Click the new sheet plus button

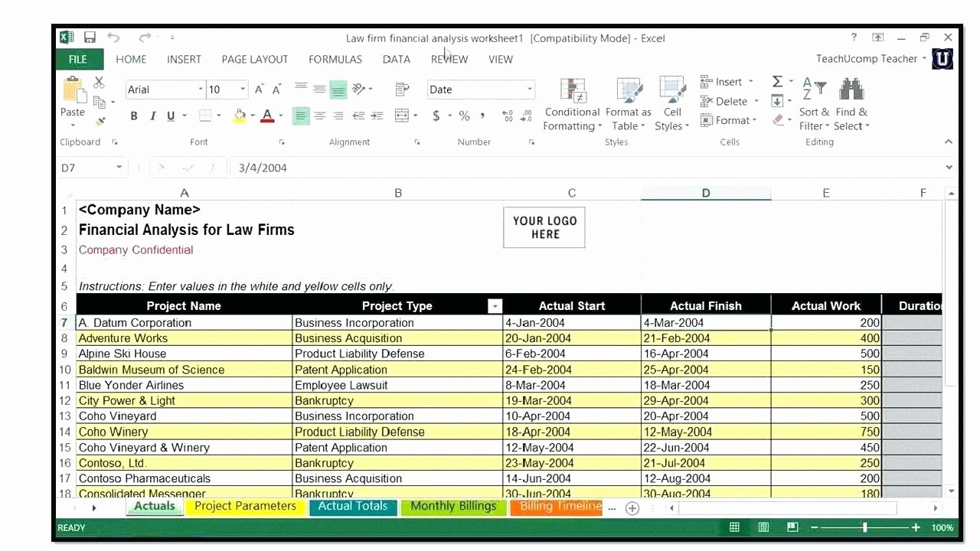point(632,507)
